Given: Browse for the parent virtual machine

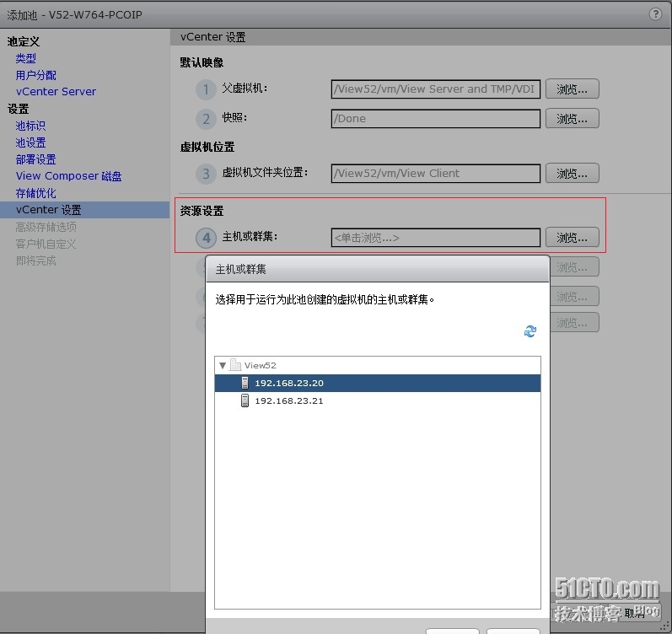Looking at the screenshot, I should [573, 89].
